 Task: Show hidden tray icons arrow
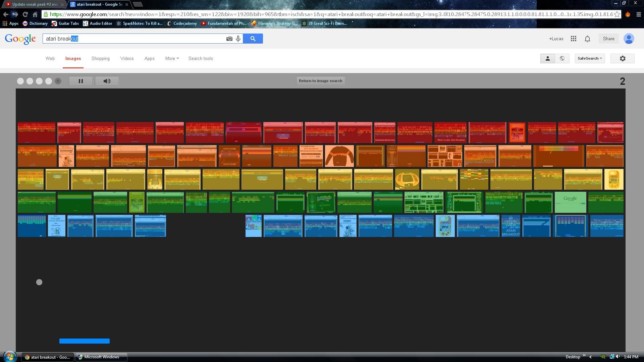[591, 357]
